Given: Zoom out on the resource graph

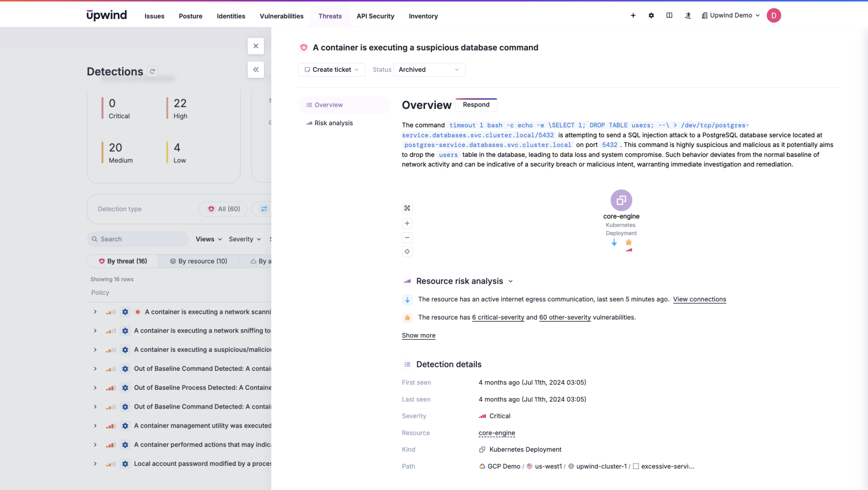Looking at the screenshot, I should pos(407,238).
